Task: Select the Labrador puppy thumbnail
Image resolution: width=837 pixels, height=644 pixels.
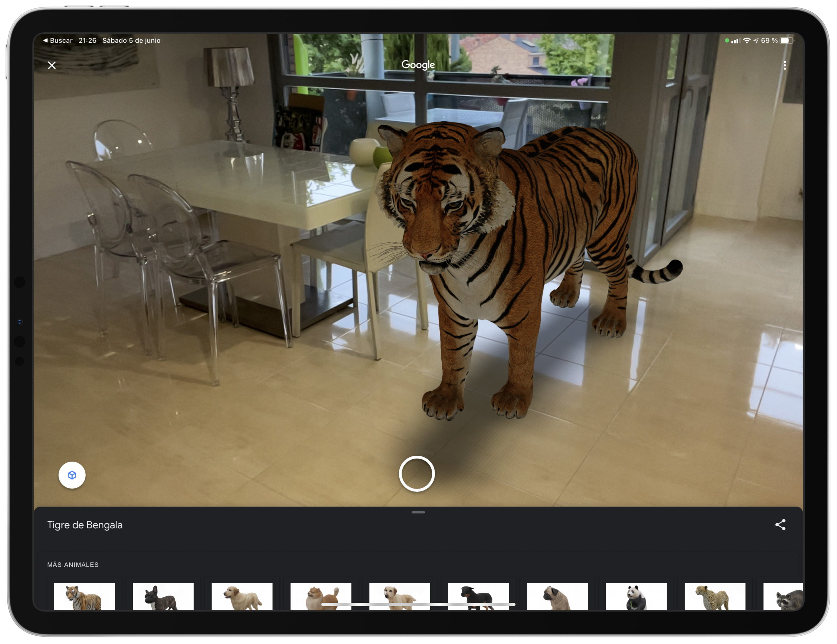Action: [x=400, y=596]
